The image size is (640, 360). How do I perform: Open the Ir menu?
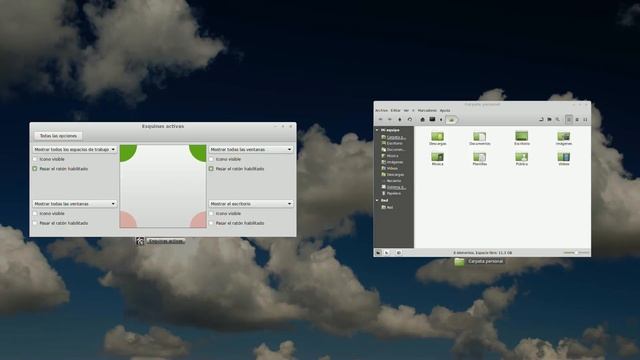[x=413, y=110]
